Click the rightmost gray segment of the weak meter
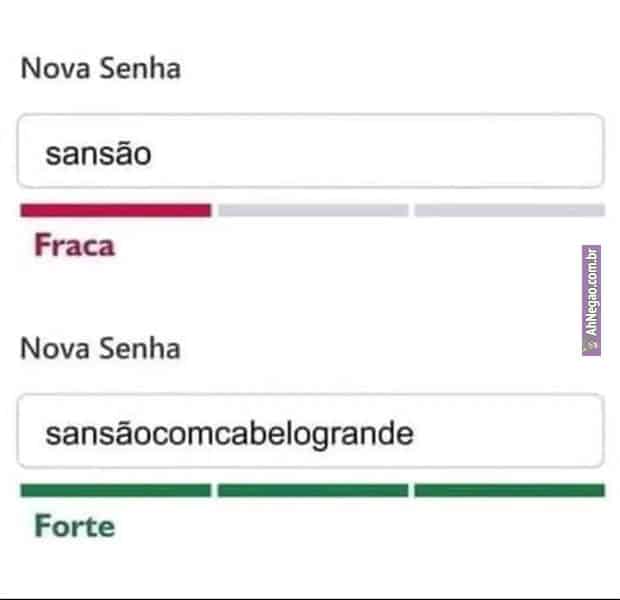Image resolution: width=620 pixels, height=600 pixels. pyautogui.click(x=509, y=210)
